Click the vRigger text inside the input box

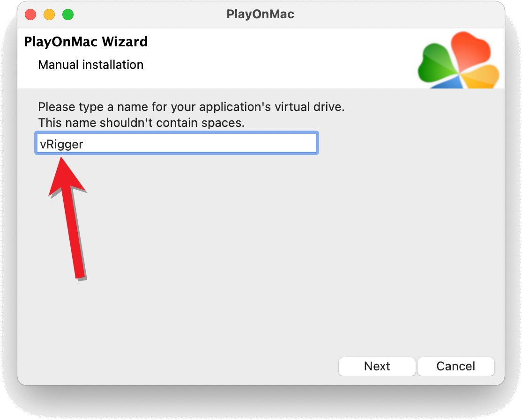coord(63,144)
